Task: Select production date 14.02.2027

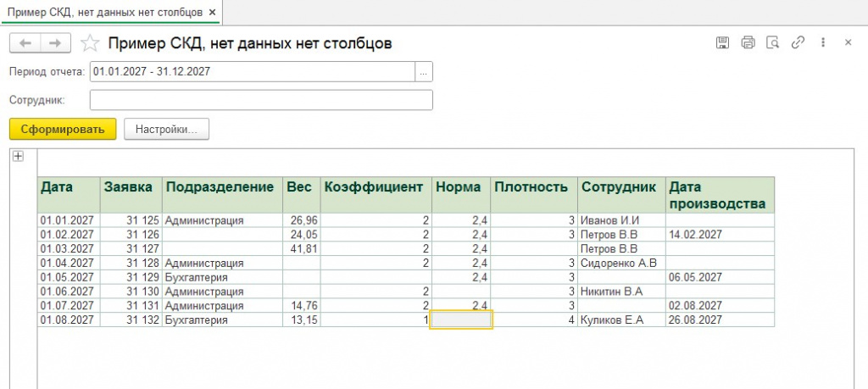Action: (720, 235)
